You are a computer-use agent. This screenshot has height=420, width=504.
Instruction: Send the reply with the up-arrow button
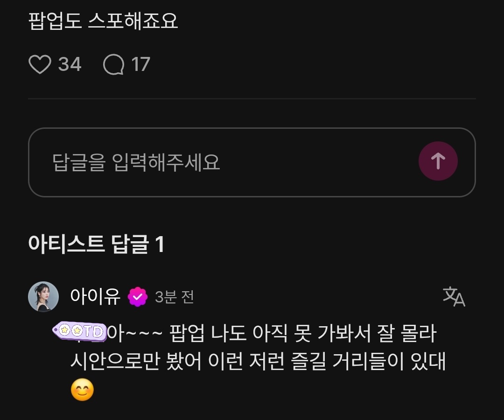coord(438,161)
